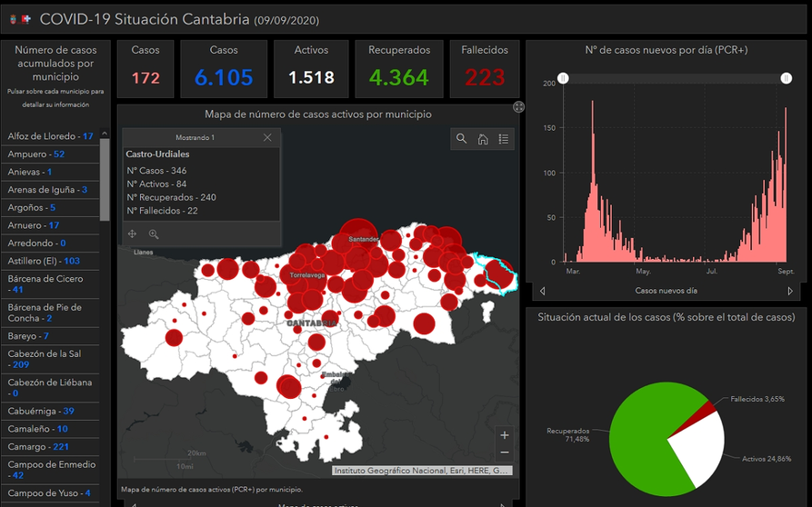Click the Fallecidos 223 indicator

click(x=485, y=69)
